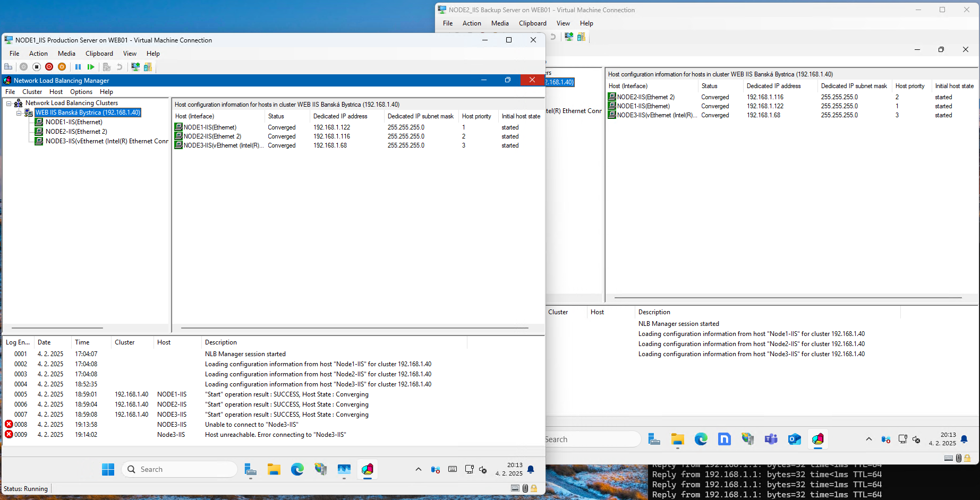Viewport: 980px width, 500px height.
Task: Open Server Manager icon in NODE1 VM taskbar
Action: pos(250,470)
